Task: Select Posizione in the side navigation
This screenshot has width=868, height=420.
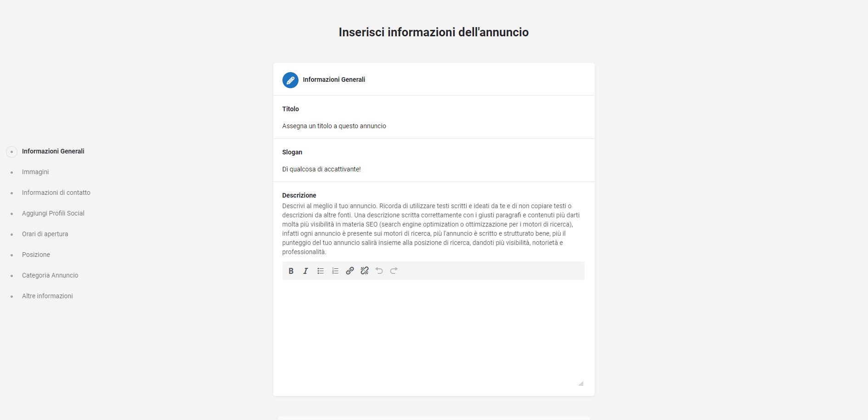Action: click(36, 255)
